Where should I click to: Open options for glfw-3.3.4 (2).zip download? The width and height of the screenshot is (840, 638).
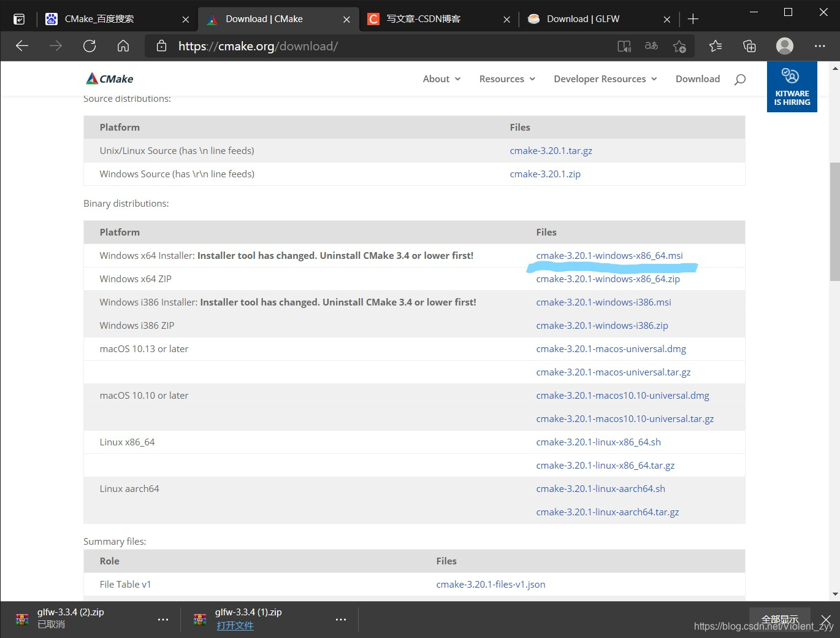163,620
